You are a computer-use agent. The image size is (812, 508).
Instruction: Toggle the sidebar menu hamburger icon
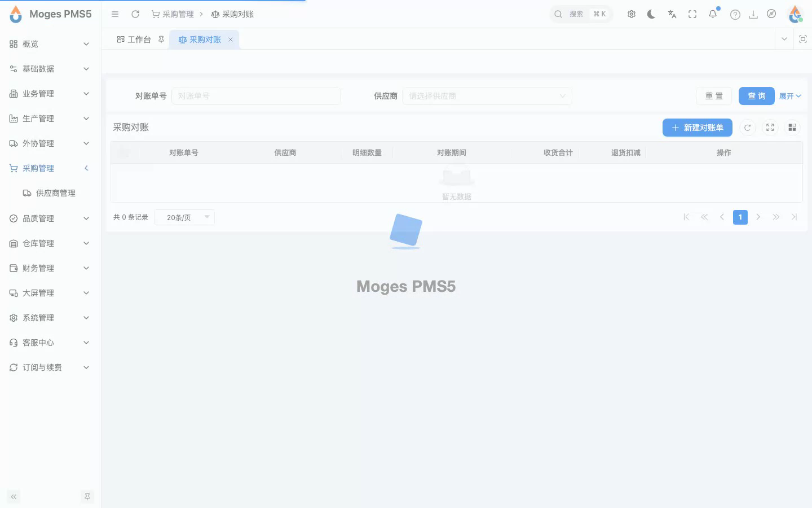pyautogui.click(x=115, y=14)
